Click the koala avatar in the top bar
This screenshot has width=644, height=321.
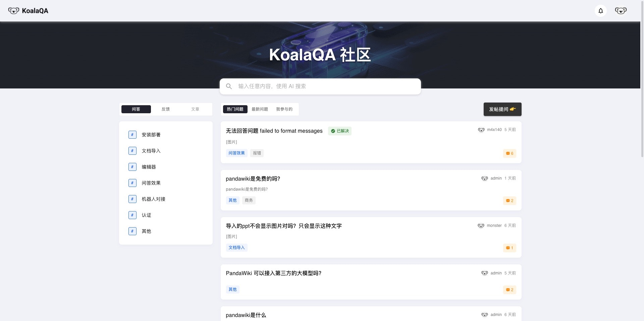pos(621,10)
